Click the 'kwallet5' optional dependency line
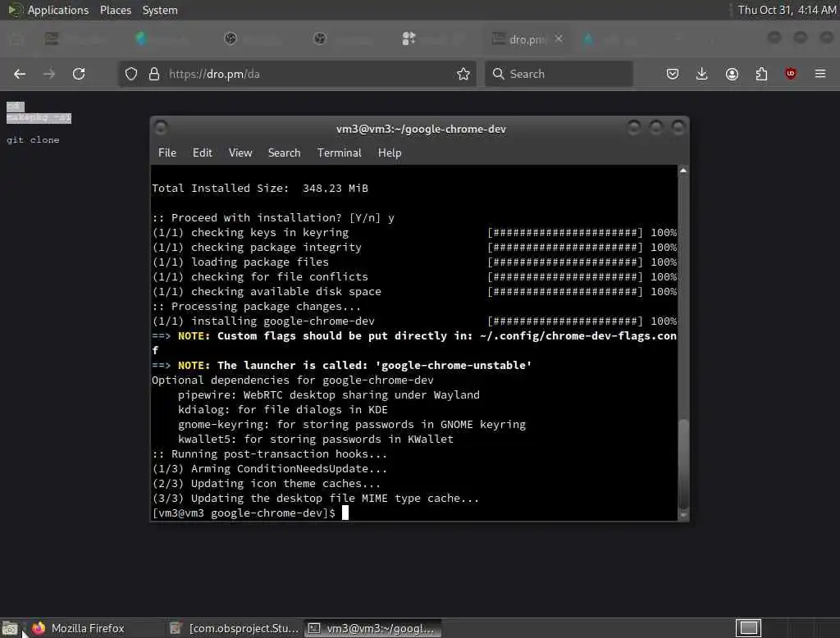Screen dimensions: 840x638 point(316,440)
